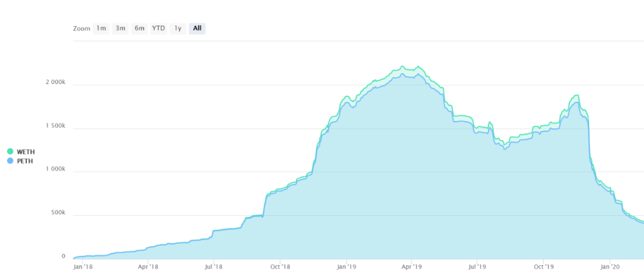Choose the 1y zoom range
644x276 pixels.
click(x=178, y=29)
